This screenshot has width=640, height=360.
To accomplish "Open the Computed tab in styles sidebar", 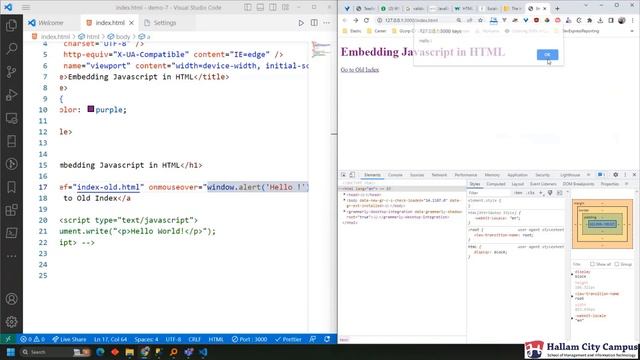I will click(x=496, y=184).
